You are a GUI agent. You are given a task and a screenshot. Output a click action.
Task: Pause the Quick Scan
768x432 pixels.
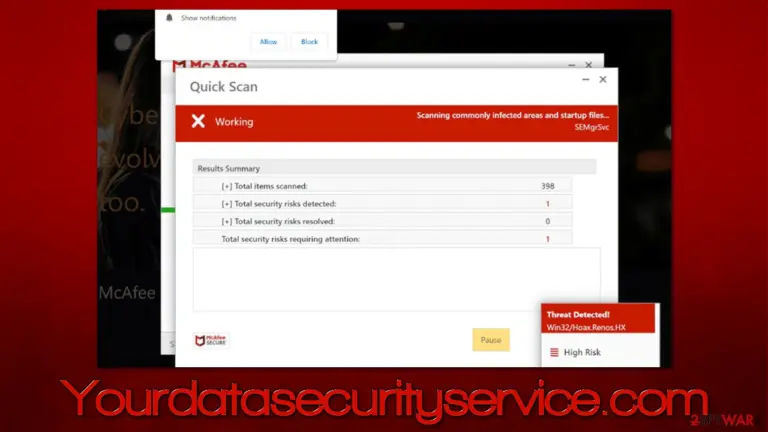pos(491,339)
